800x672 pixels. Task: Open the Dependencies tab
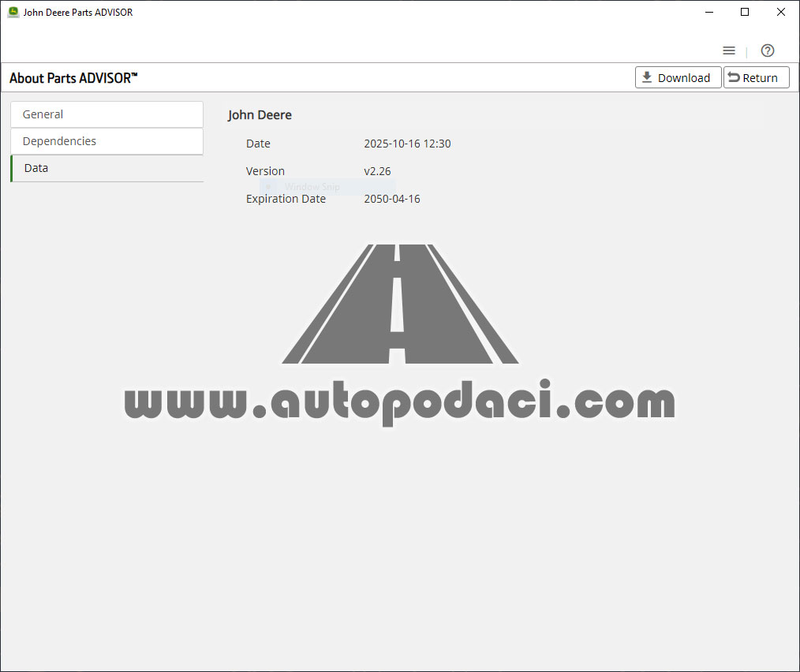(107, 141)
